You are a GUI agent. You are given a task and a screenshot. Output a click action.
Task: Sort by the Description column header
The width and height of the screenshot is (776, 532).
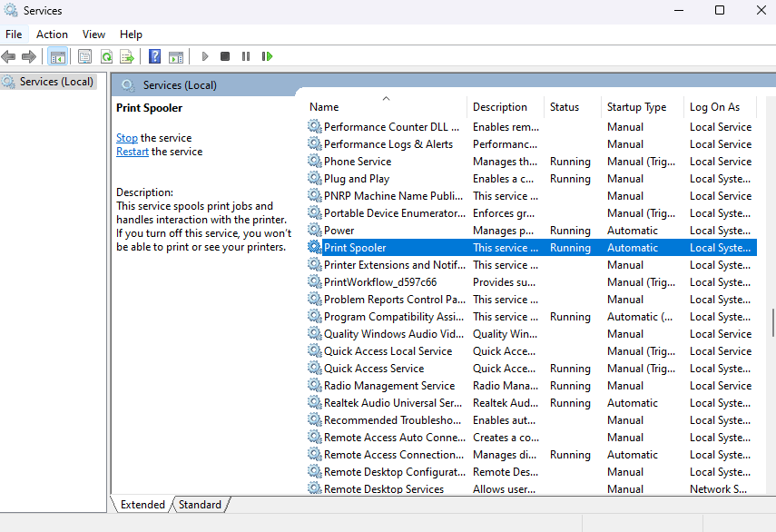tap(506, 107)
